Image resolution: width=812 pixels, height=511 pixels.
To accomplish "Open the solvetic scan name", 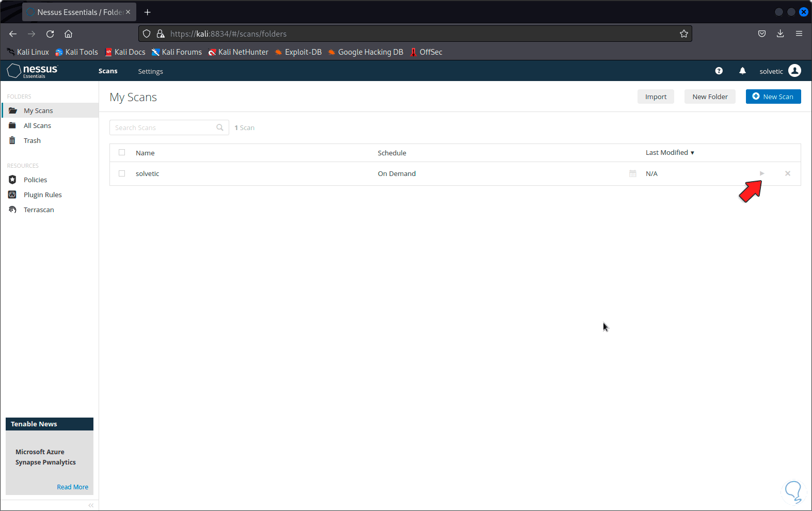I will pyautogui.click(x=147, y=173).
